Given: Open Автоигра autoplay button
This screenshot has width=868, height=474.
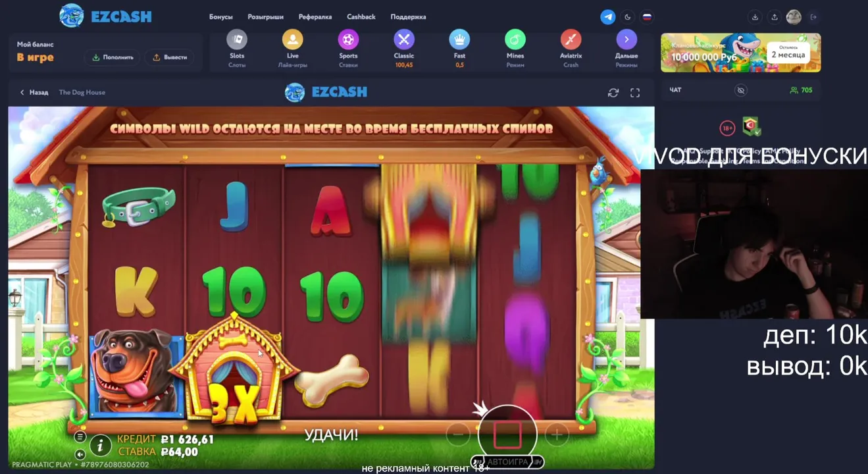Looking at the screenshot, I should point(507,461).
